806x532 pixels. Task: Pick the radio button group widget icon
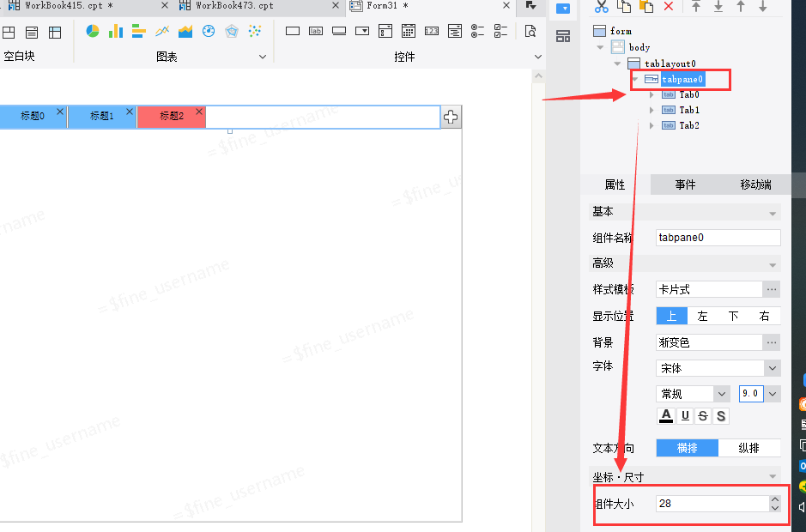tap(477, 32)
